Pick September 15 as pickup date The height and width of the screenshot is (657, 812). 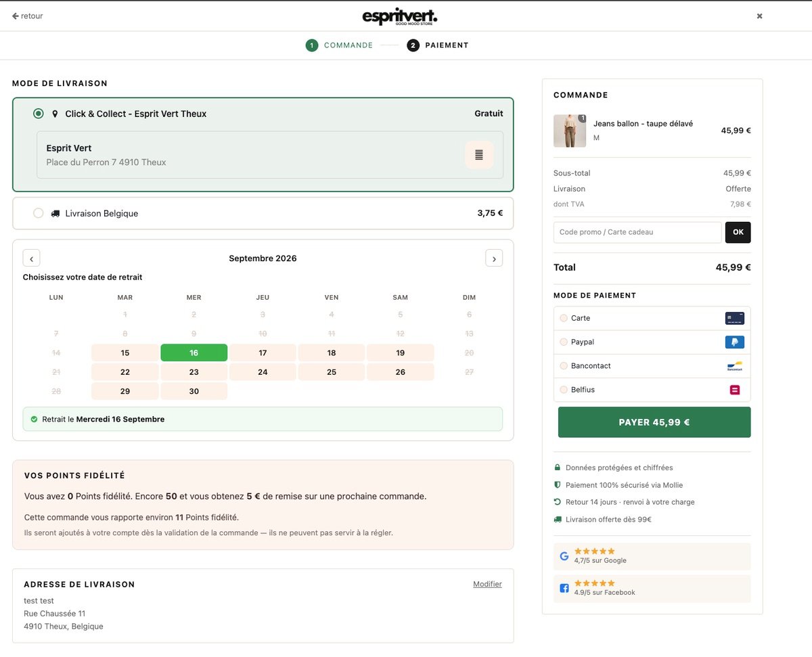point(125,353)
